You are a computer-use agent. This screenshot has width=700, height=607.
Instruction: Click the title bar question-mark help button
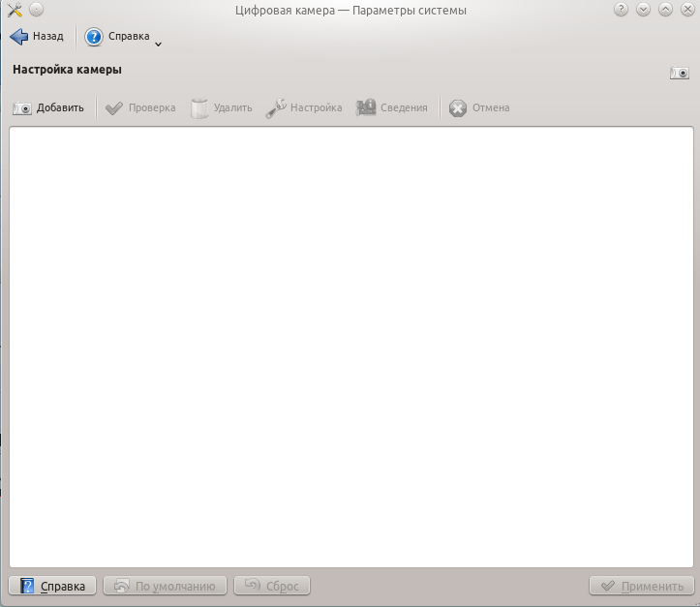click(621, 10)
